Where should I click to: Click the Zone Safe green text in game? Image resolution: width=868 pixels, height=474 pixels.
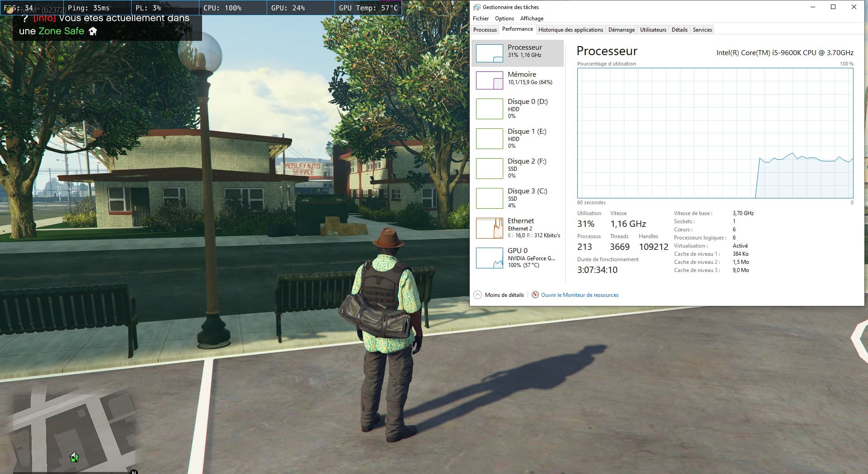click(x=61, y=31)
